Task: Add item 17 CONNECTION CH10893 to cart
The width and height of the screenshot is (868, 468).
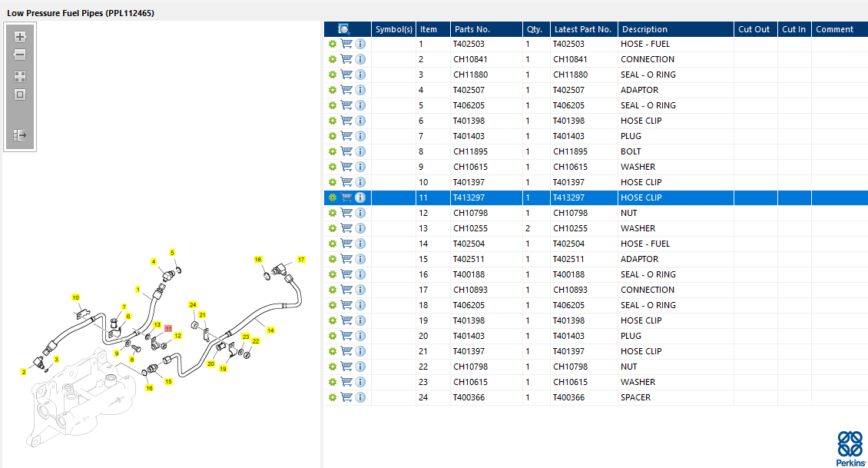Action: point(346,290)
